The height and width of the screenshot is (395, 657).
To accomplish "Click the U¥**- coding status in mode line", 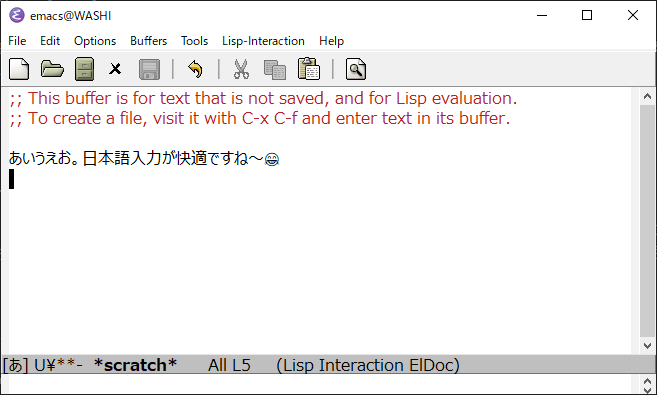I will [58, 365].
